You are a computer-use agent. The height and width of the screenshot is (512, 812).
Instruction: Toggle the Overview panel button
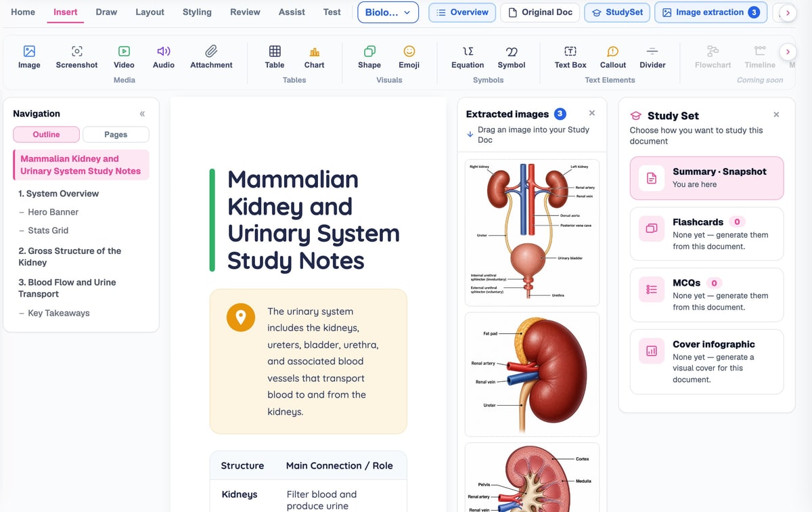click(x=462, y=12)
